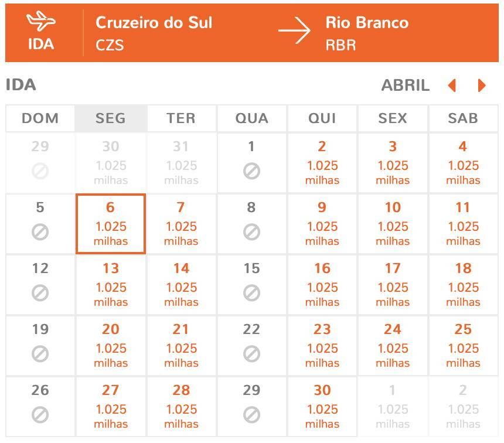Click unavailable icon on April 5
The height and width of the screenshot is (443, 504).
pyautogui.click(x=40, y=232)
